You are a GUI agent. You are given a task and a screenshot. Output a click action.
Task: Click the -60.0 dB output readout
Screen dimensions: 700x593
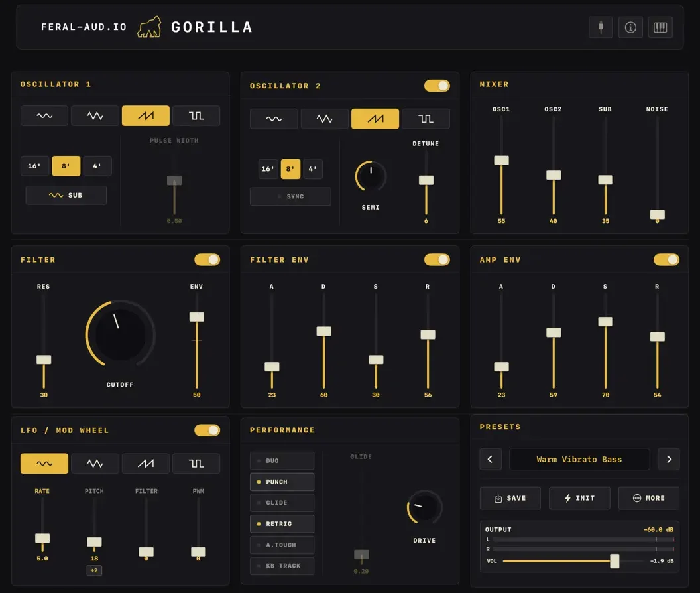tap(658, 529)
